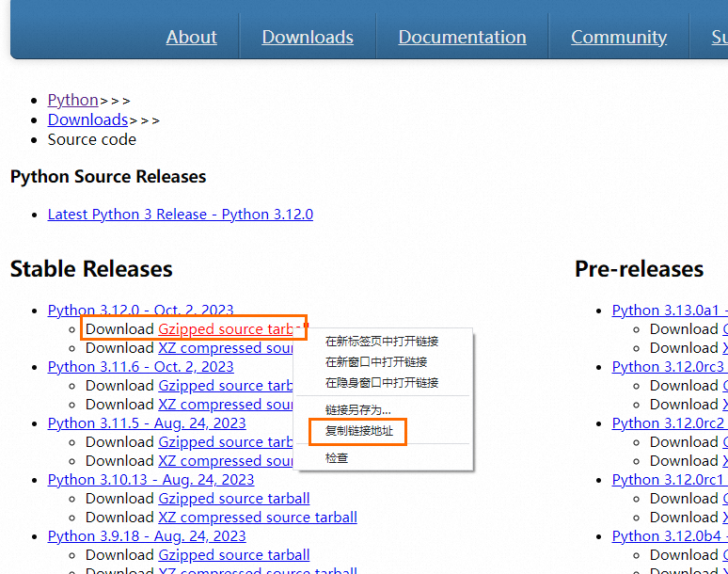Click the Python breadcrumb link
This screenshot has height=574, width=728.
[72, 100]
